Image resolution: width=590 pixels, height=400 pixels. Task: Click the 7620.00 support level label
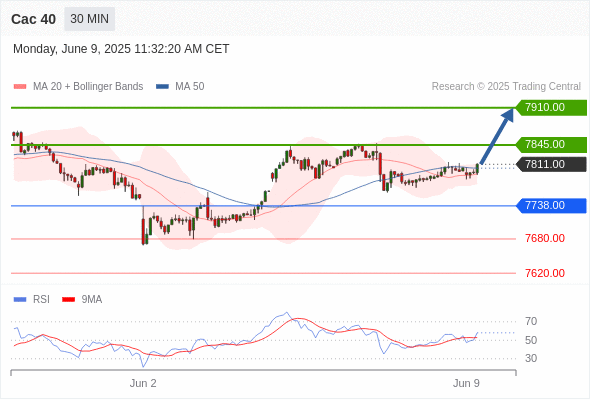click(545, 273)
